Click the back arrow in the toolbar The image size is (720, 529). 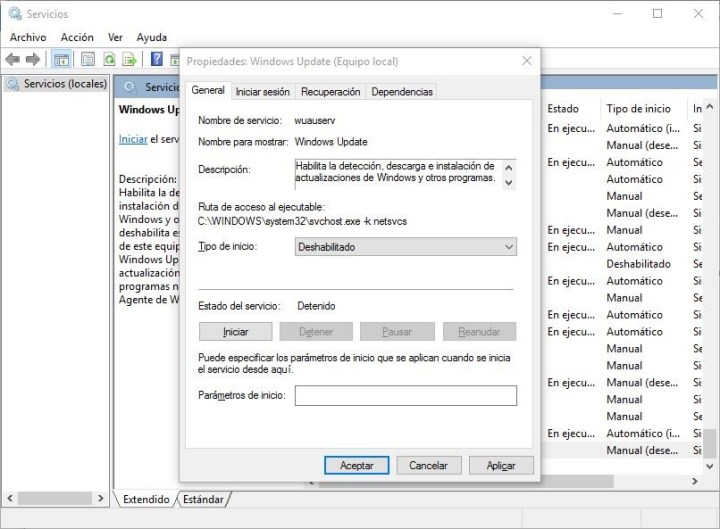14,59
